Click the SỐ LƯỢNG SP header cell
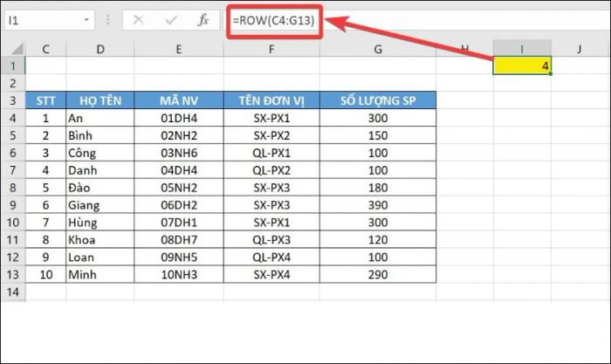The height and width of the screenshot is (364, 611). [378, 100]
